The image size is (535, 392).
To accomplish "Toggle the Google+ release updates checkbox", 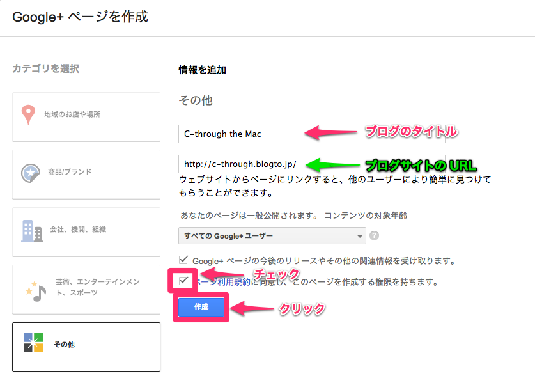I will tap(183, 260).
